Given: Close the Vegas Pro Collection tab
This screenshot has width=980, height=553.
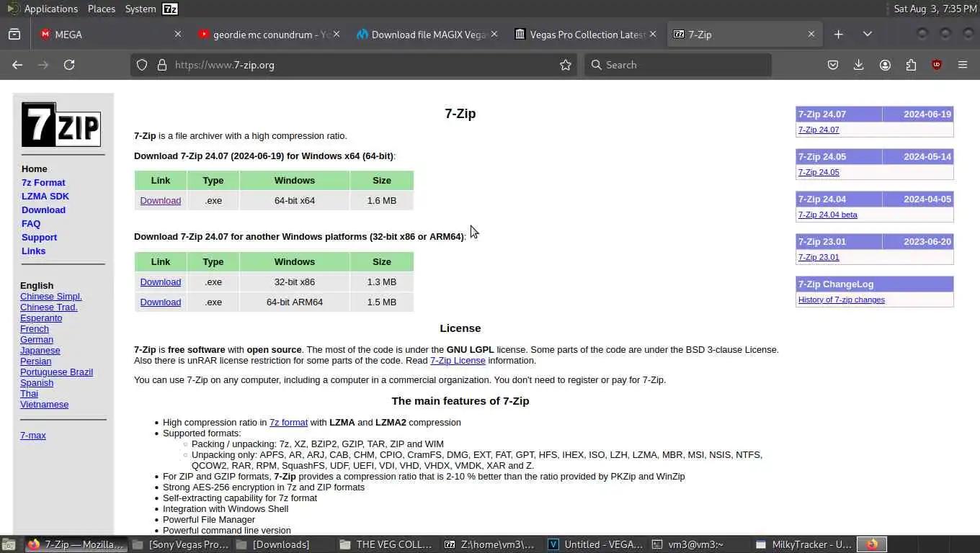Looking at the screenshot, I should pos(653,34).
